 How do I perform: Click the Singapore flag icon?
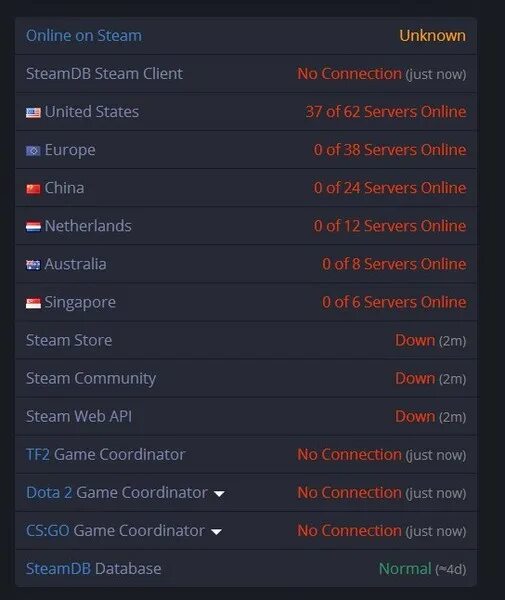tap(33, 303)
